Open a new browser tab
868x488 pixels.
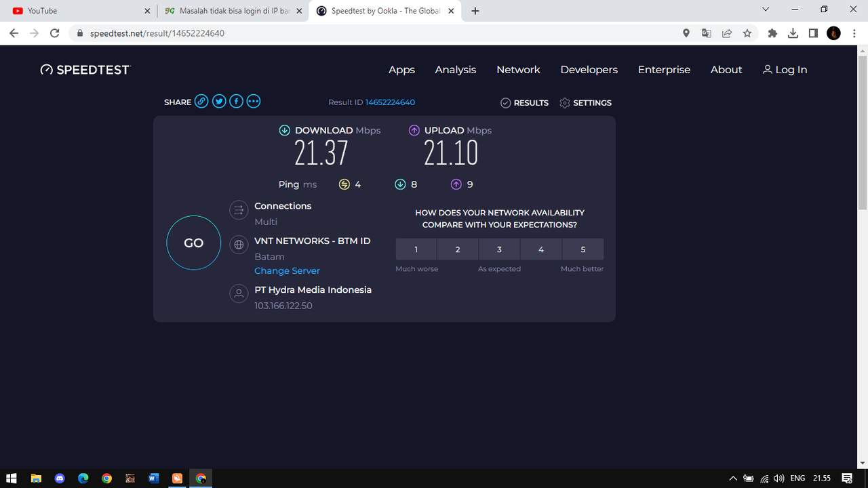click(x=475, y=11)
